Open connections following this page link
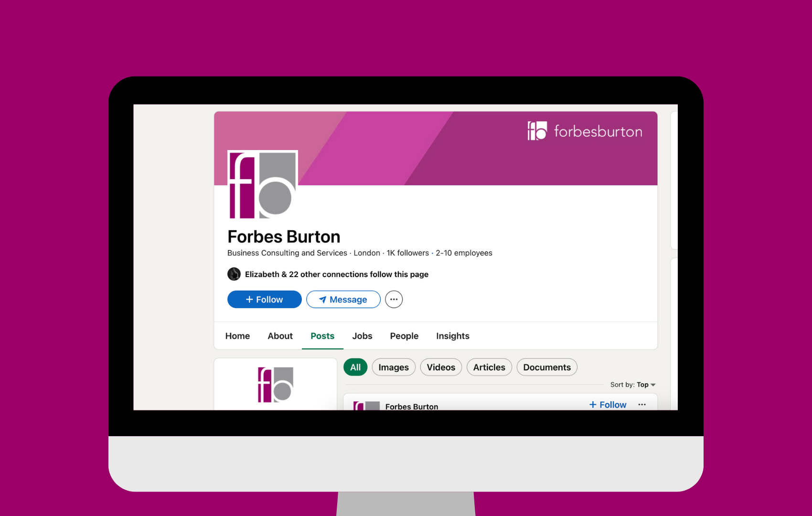The width and height of the screenshot is (812, 516). coord(337,274)
